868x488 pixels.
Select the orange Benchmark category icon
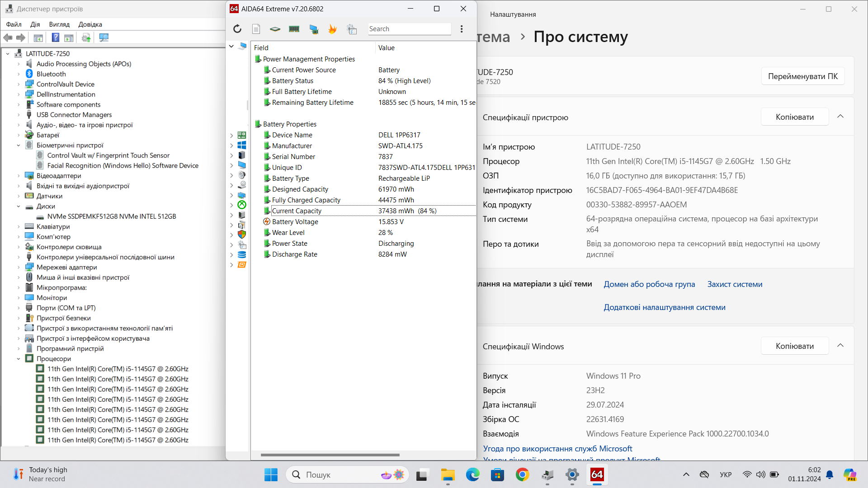pos(242,264)
